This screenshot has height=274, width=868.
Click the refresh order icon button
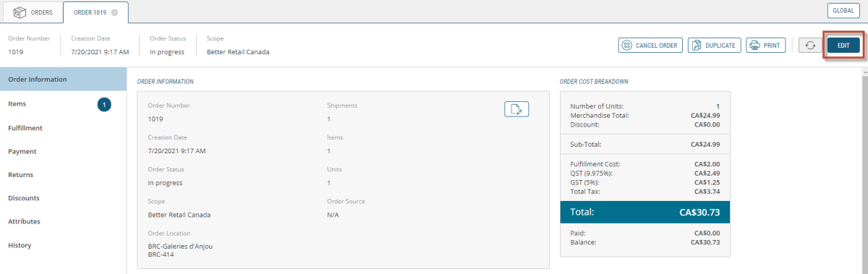(810, 45)
